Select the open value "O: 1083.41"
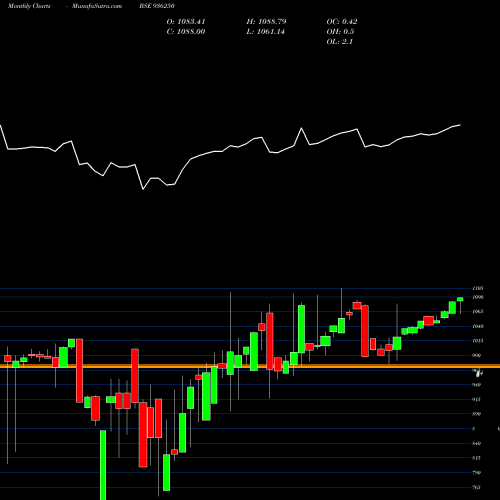Screen dimensions: 500x500 [x=186, y=22]
